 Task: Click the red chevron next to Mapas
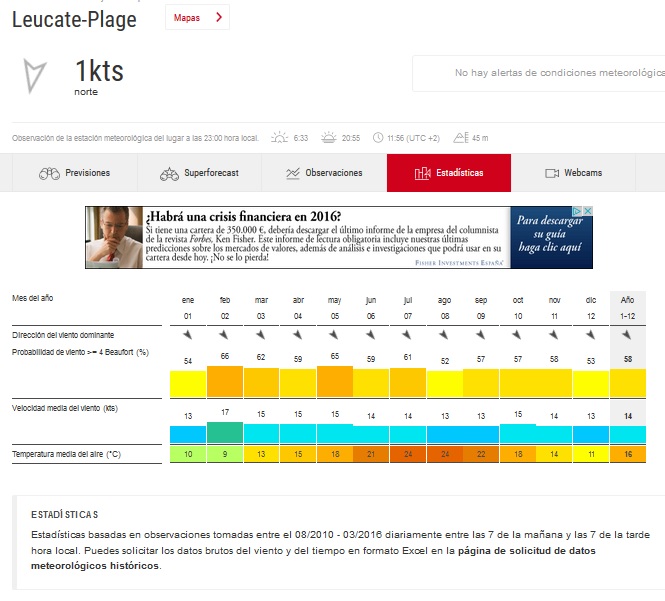point(219,17)
